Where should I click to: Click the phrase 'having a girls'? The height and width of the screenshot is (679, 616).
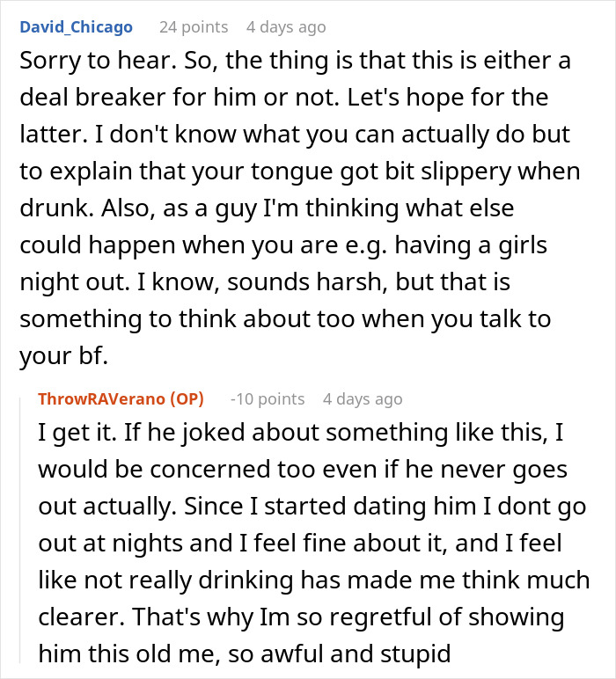coord(471,245)
